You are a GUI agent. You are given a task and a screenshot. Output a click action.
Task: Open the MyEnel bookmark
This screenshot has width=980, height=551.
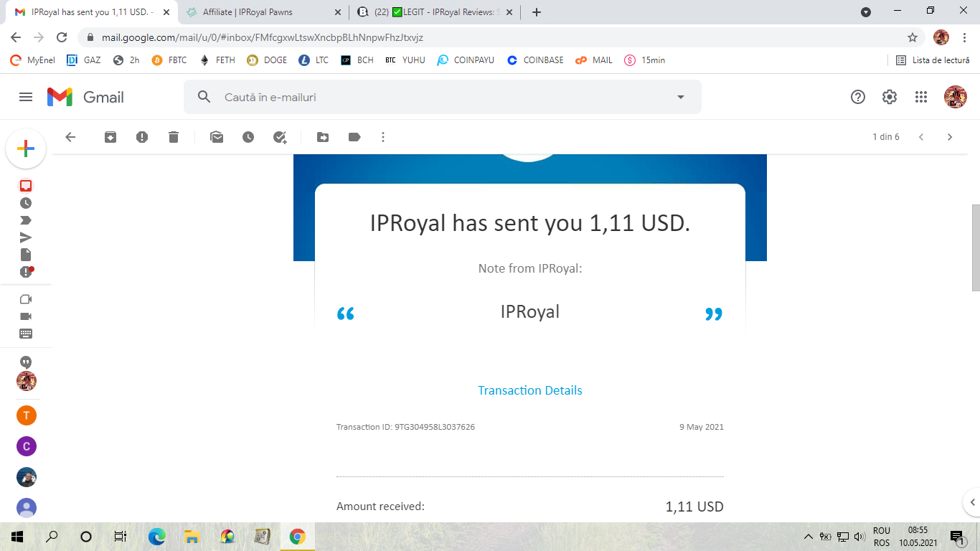point(33,60)
